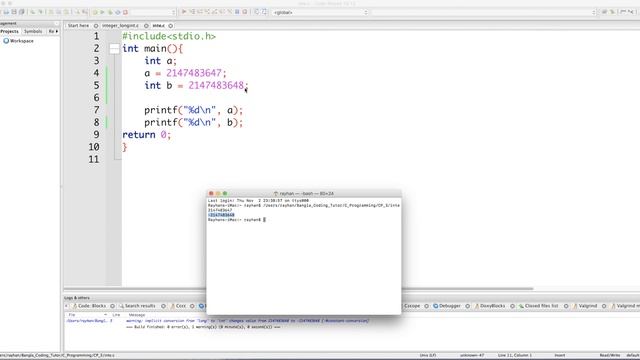Image resolution: width=640 pixels, height=360 pixels.
Task: Open the debugger Various info icon
Action: click(x=264, y=12)
